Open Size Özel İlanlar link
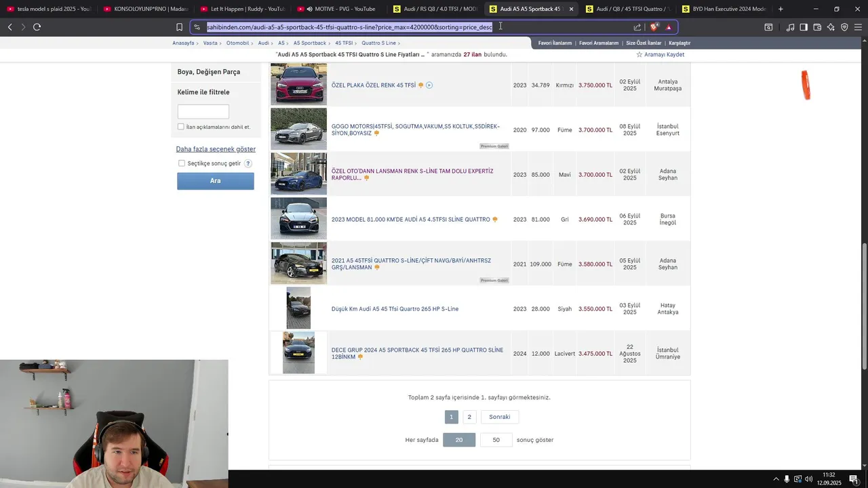The image size is (868, 488). (x=644, y=43)
